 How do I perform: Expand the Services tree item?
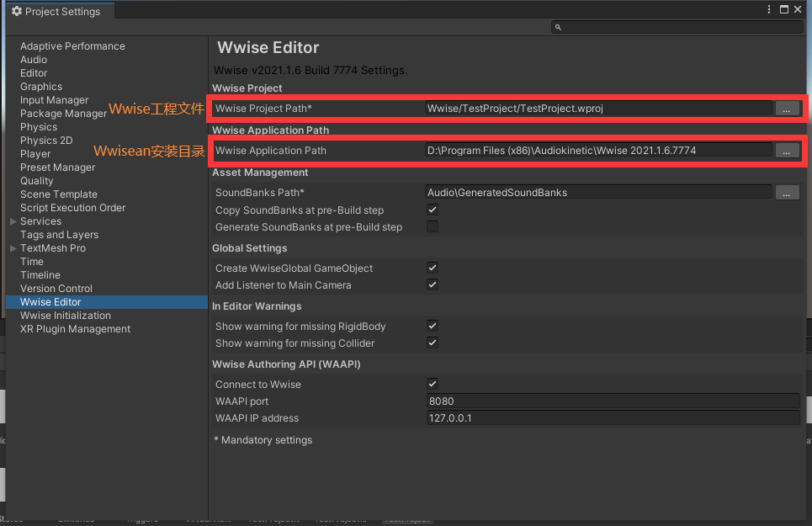[13, 221]
